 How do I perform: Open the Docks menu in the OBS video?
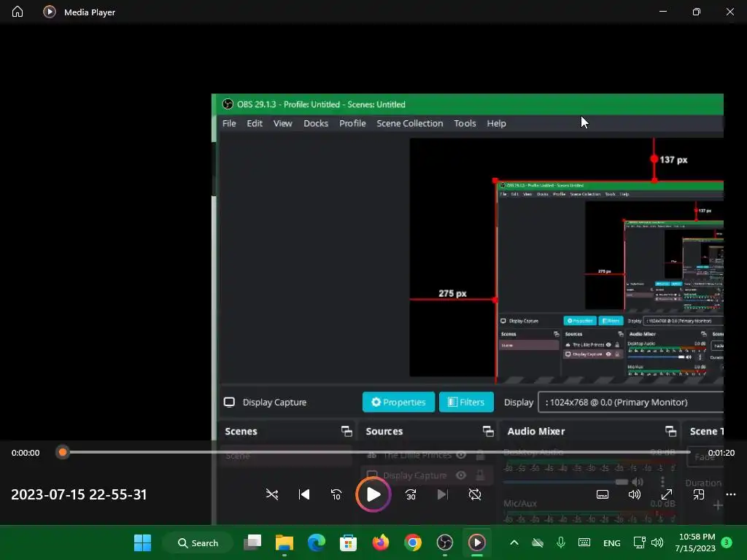click(x=316, y=123)
